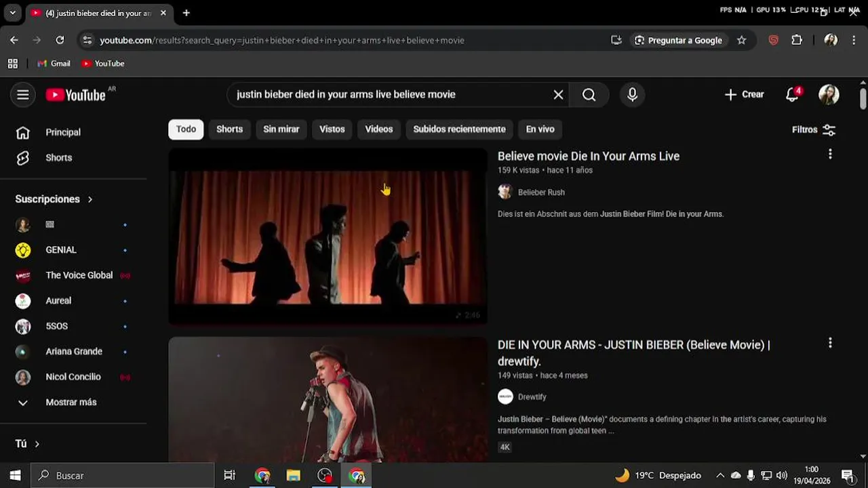Select the Shorts filter chip
The height and width of the screenshot is (488, 868).
[x=229, y=129]
